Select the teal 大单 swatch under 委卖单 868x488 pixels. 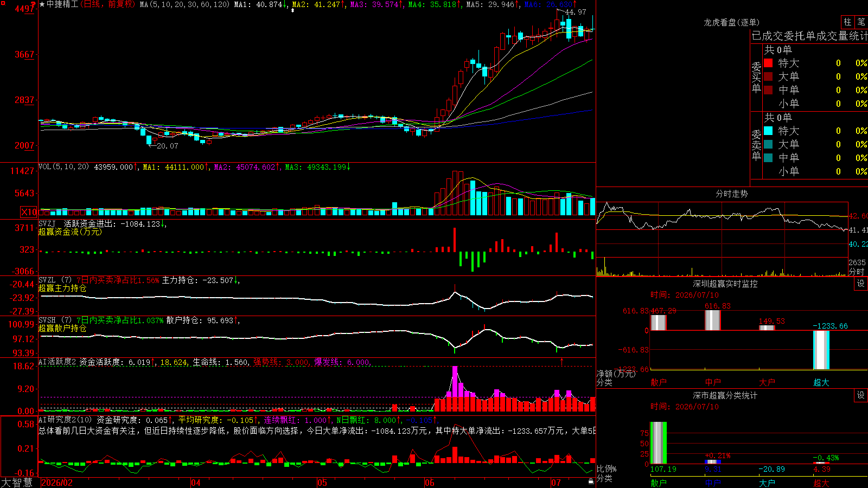click(768, 144)
